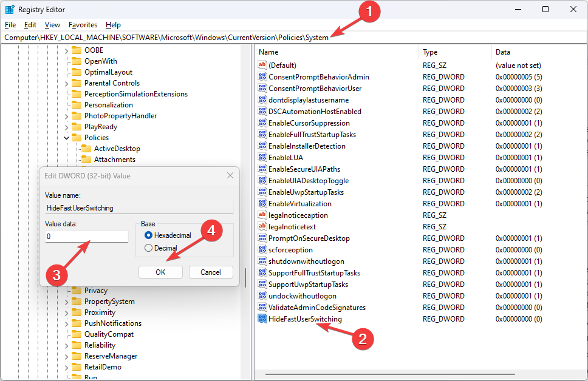Close the Edit DWORD dialog
The image size is (588, 381).
tap(230, 175)
